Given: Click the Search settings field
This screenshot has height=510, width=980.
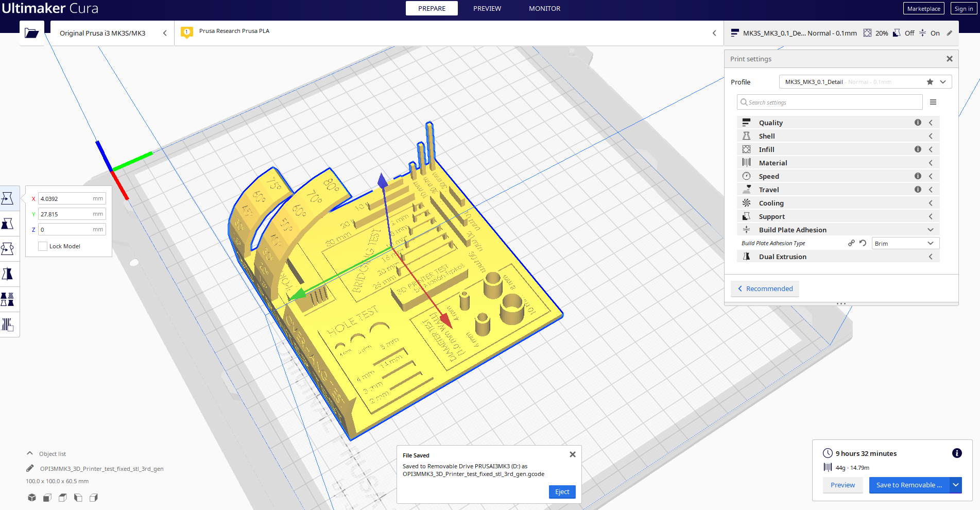Looking at the screenshot, I should [830, 102].
